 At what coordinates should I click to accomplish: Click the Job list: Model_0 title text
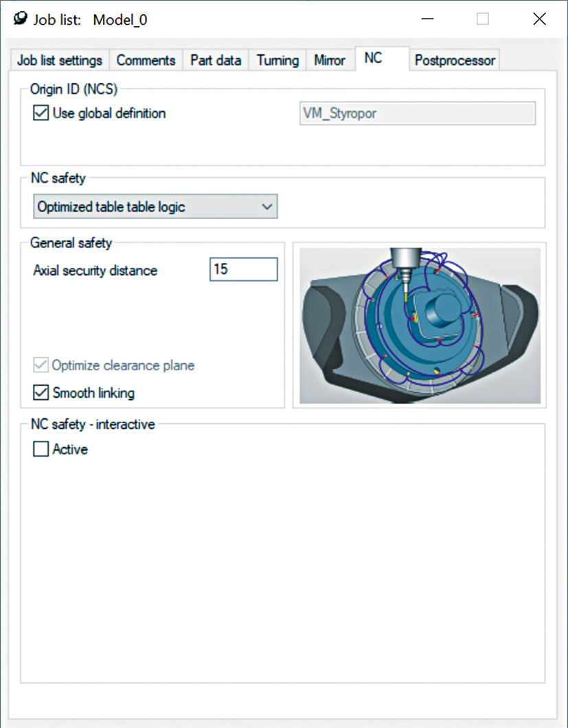[90, 20]
